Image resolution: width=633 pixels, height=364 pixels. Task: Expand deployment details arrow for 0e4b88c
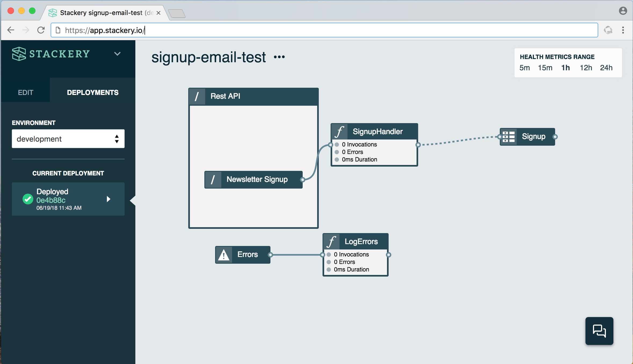[x=108, y=199]
